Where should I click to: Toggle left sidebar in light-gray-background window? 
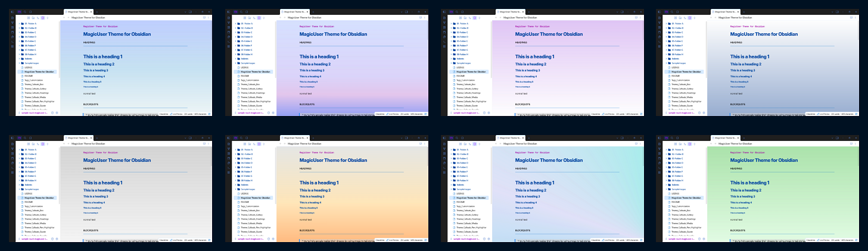pos(13,138)
